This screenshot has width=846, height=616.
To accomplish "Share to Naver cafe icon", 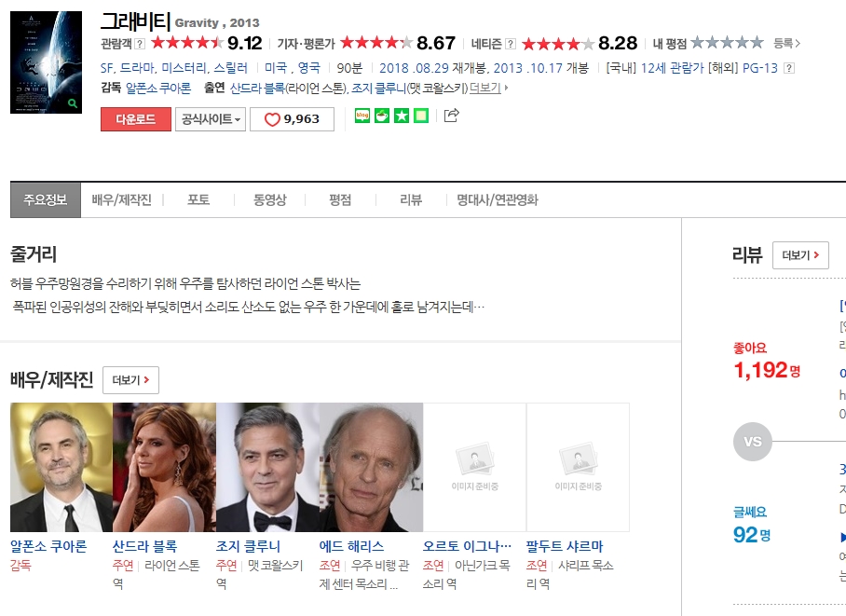I will click(382, 116).
